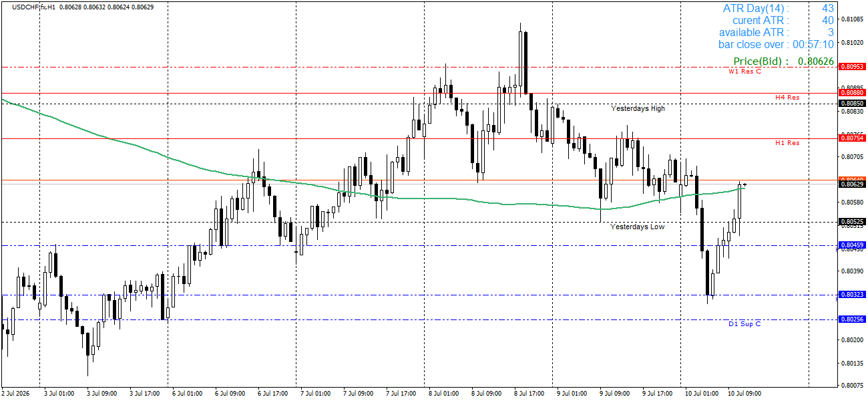Click the red 0.80754 price tag

pos(852,138)
